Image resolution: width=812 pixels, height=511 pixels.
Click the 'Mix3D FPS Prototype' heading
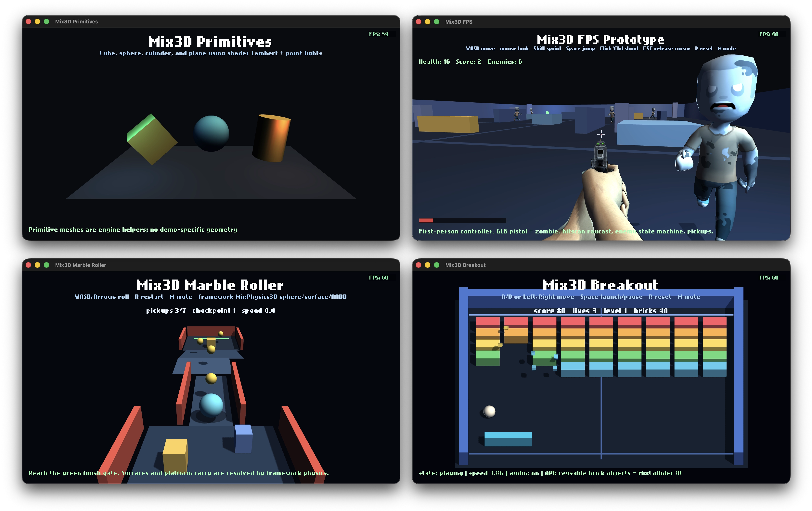pyautogui.click(x=600, y=40)
